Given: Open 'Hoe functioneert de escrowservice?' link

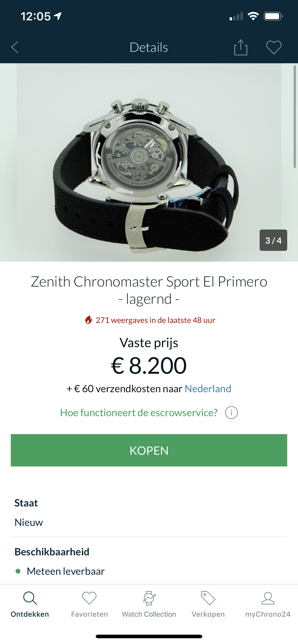Looking at the screenshot, I should tap(139, 413).
